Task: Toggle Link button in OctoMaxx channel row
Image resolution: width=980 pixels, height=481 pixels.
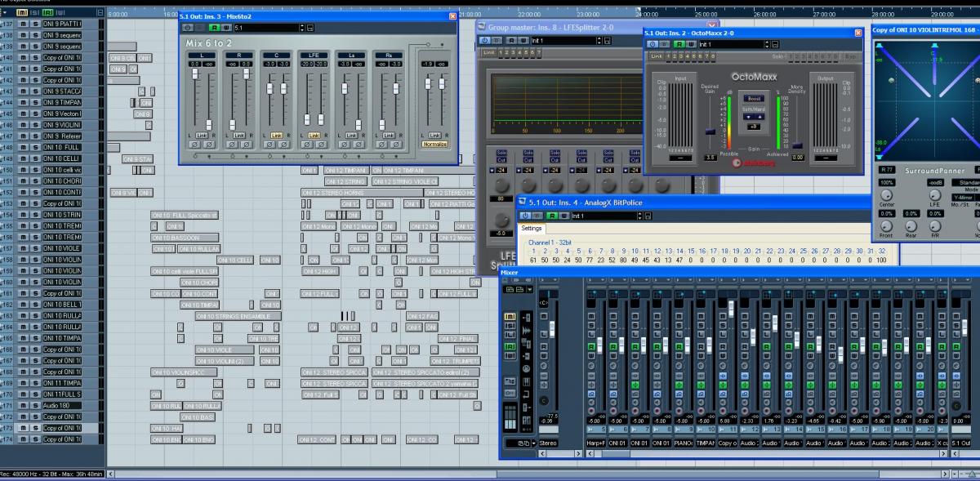Action: (657, 56)
